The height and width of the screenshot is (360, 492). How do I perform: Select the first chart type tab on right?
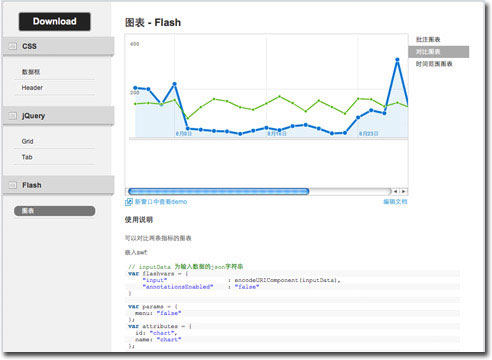click(428, 39)
